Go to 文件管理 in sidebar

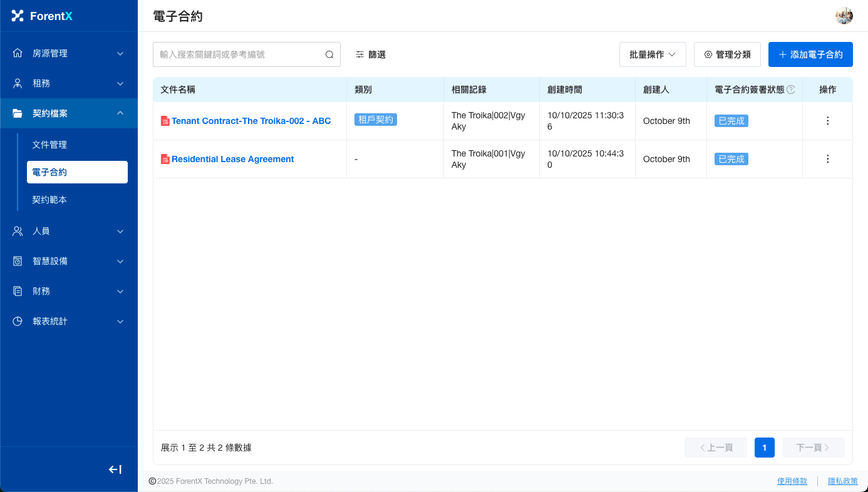click(x=50, y=145)
